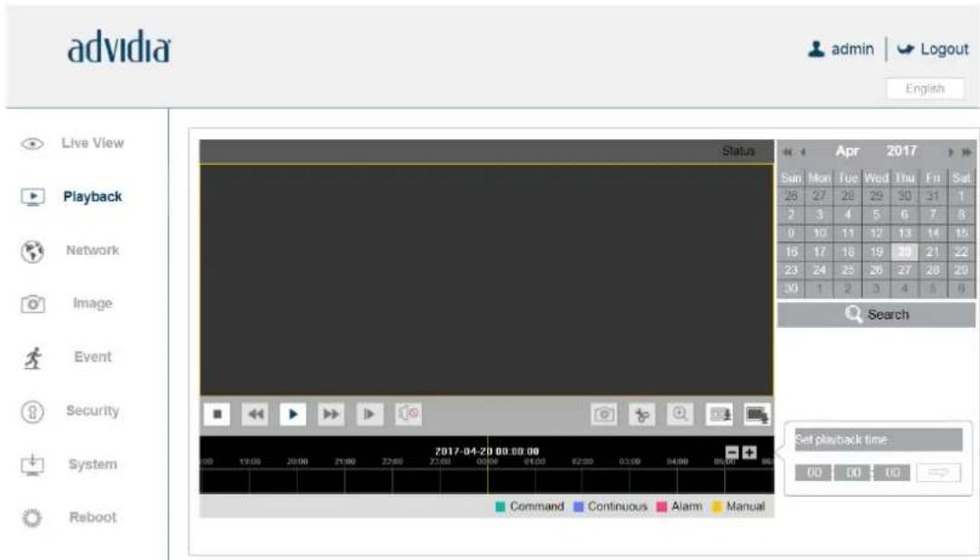Click the yellow Manual legend swatch
The image size is (980, 560).
717,507
